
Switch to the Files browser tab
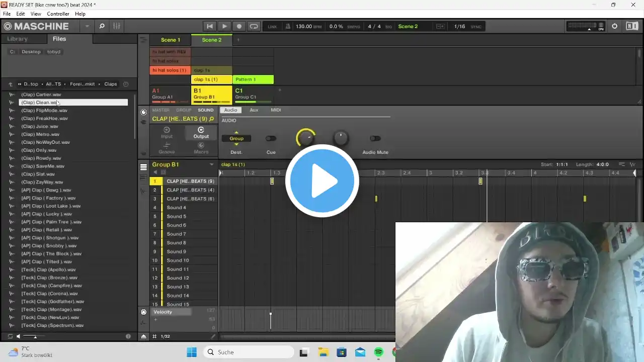coord(59,39)
